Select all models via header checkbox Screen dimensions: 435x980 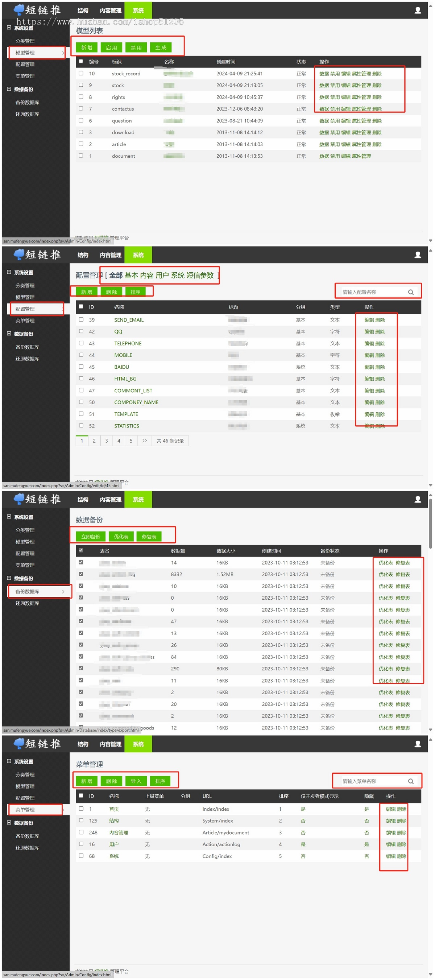pos(81,61)
